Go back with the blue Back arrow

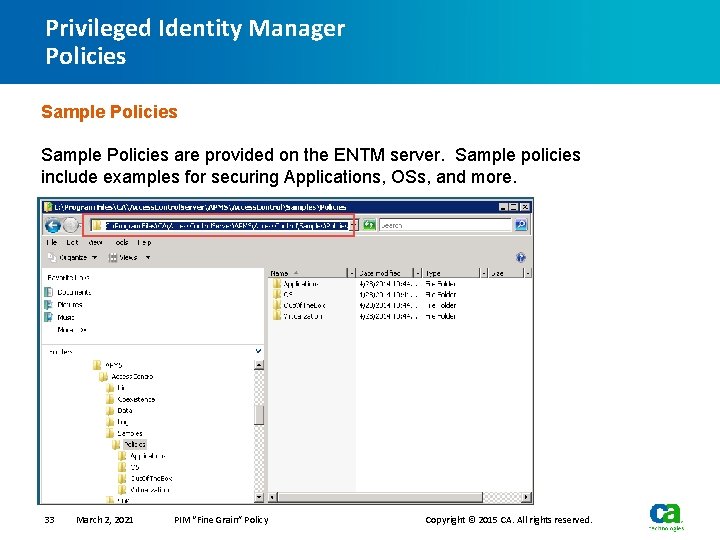[x=53, y=225]
